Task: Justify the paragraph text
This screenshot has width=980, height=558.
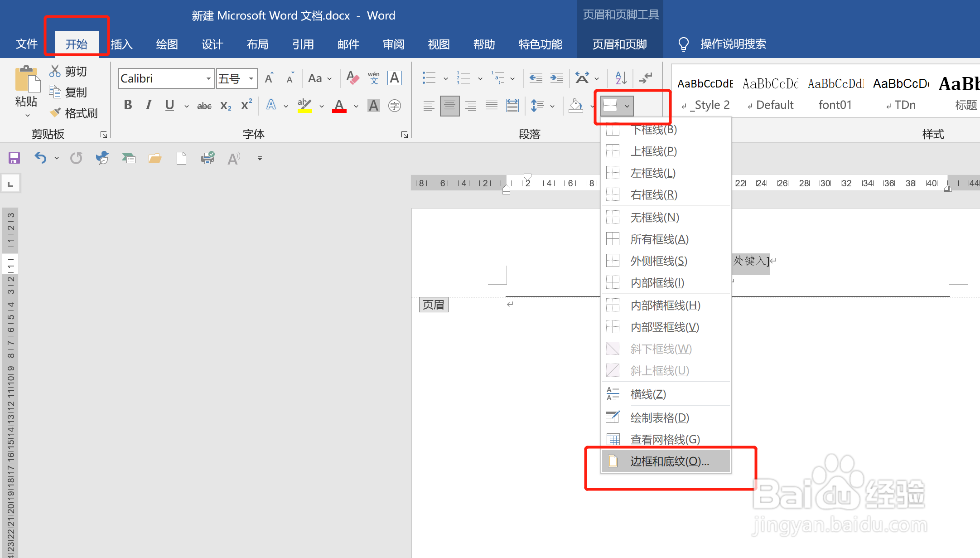Action: (492, 106)
